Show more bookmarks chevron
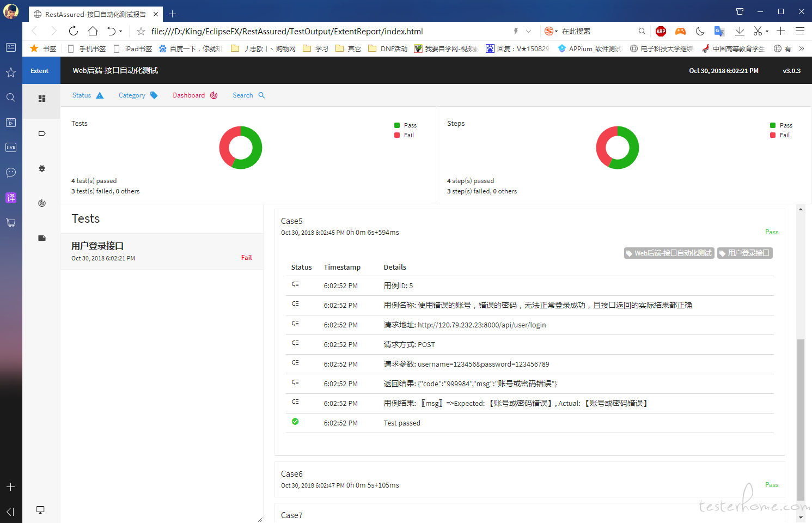 pyautogui.click(x=802, y=48)
